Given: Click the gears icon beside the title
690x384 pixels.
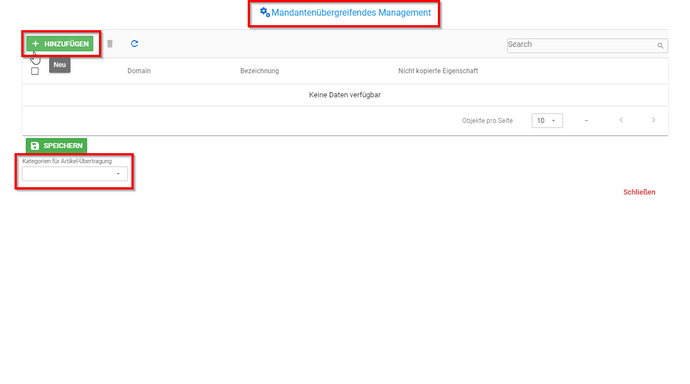Looking at the screenshot, I should click(x=265, y=12).
